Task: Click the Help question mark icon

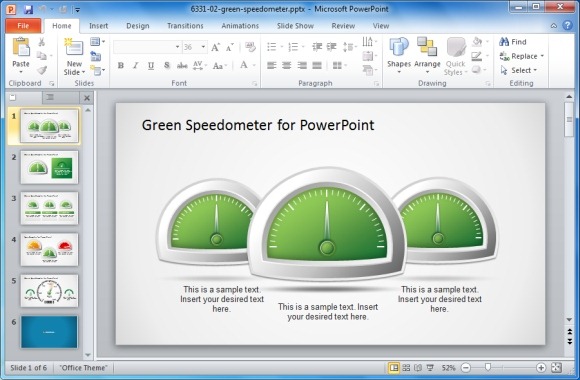Action: click(567, 25)
